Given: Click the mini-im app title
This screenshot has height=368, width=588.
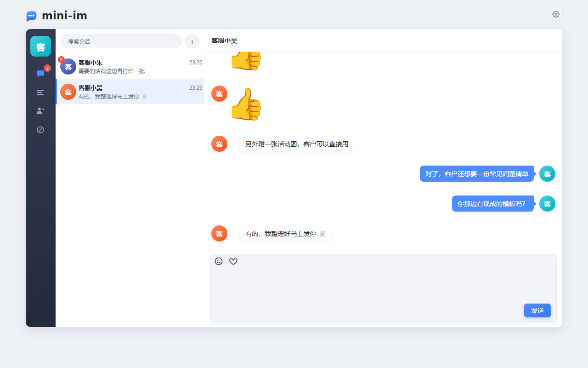Looking at the screenshot, I should click(x=64, y=16).
